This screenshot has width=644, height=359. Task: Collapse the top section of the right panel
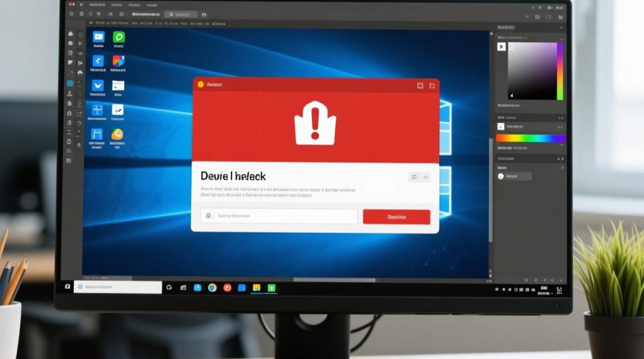coord(561,28)
